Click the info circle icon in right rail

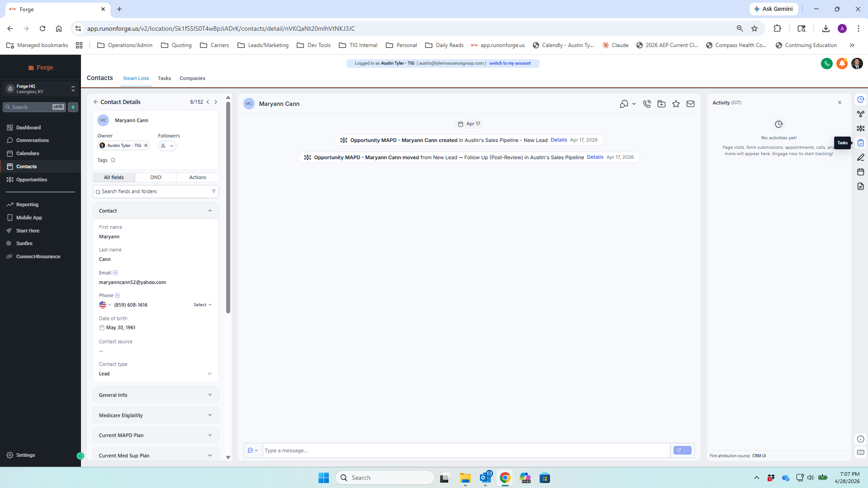point(860,439)
